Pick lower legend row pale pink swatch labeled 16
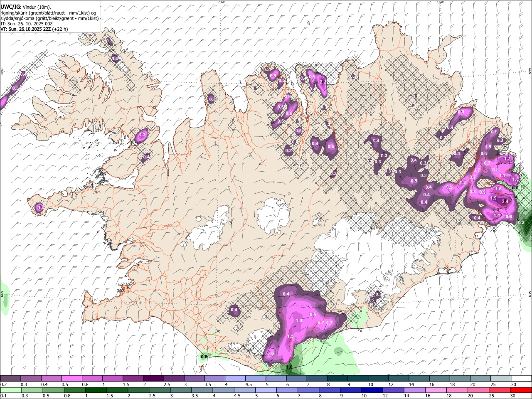Viewport: 532px width, 399px height. [436, 390]
